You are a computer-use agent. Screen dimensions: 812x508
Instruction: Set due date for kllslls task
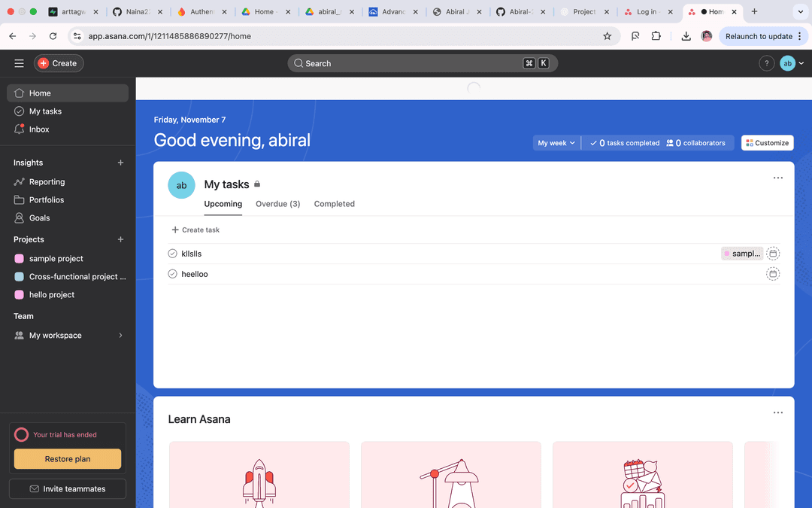pyautogui.click(x=773, y=254)
